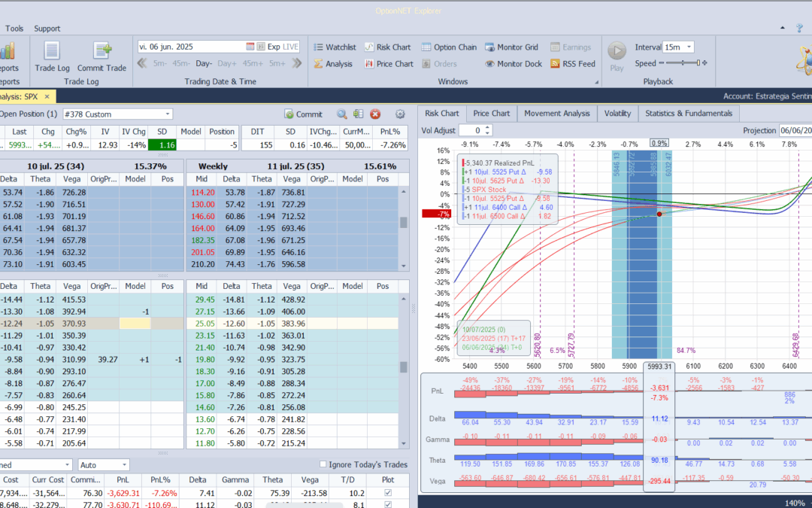The width and height of the screenshot is (812, 508).
Task: Open the position settings gear icon
Action: [400, 114]
